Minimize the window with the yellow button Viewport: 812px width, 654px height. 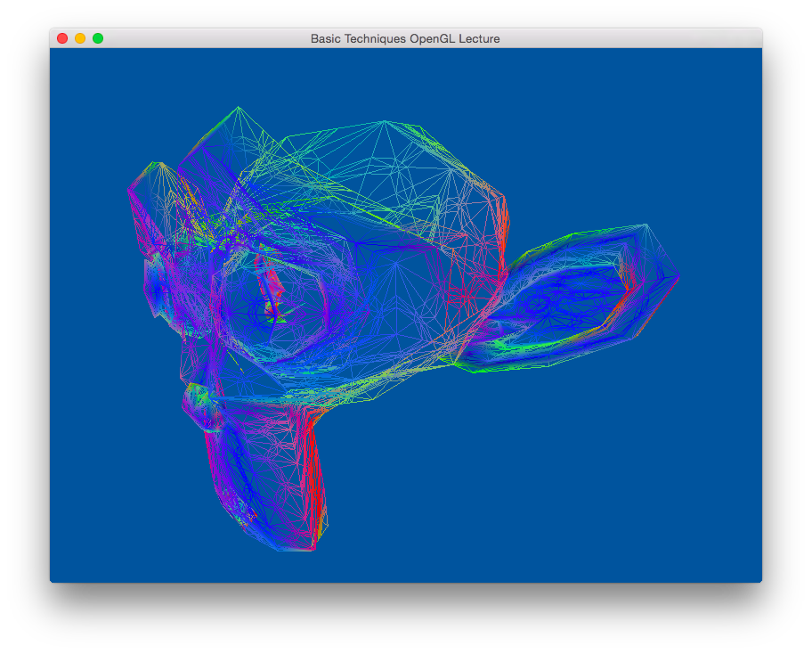80,38
